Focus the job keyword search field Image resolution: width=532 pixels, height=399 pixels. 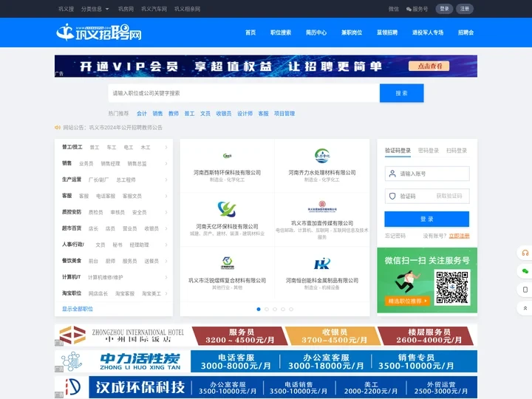244,93
